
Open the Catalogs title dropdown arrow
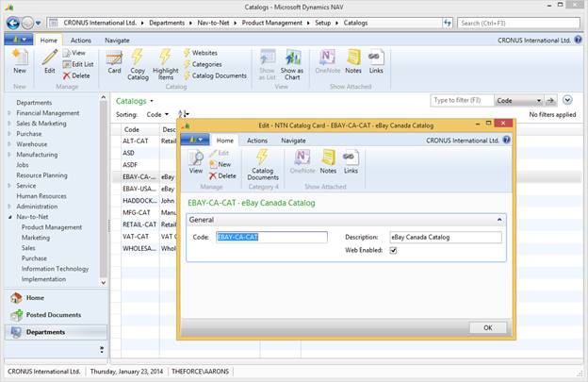tap(152, 101)
